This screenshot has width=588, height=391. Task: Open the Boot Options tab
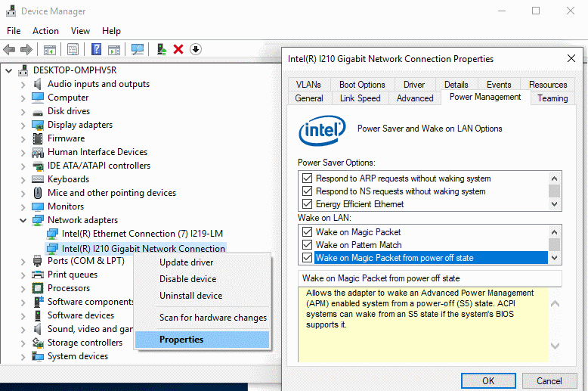362,85
